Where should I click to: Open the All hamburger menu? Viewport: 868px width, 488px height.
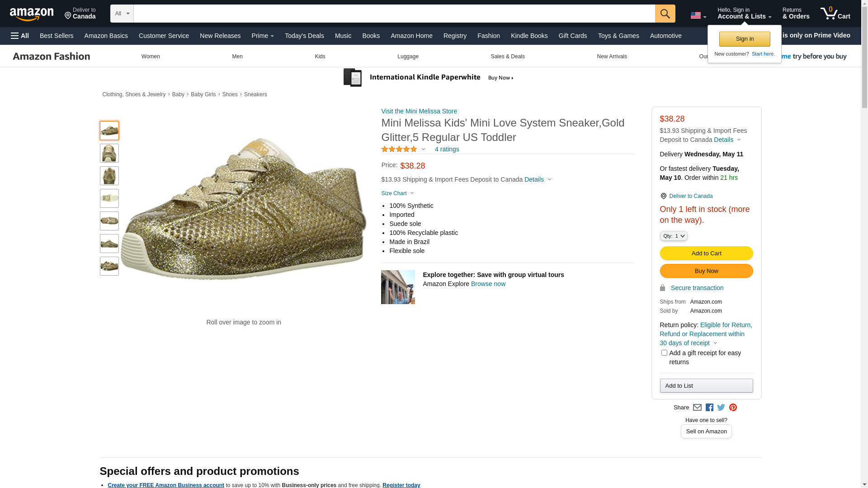click(x=20, y=36)
